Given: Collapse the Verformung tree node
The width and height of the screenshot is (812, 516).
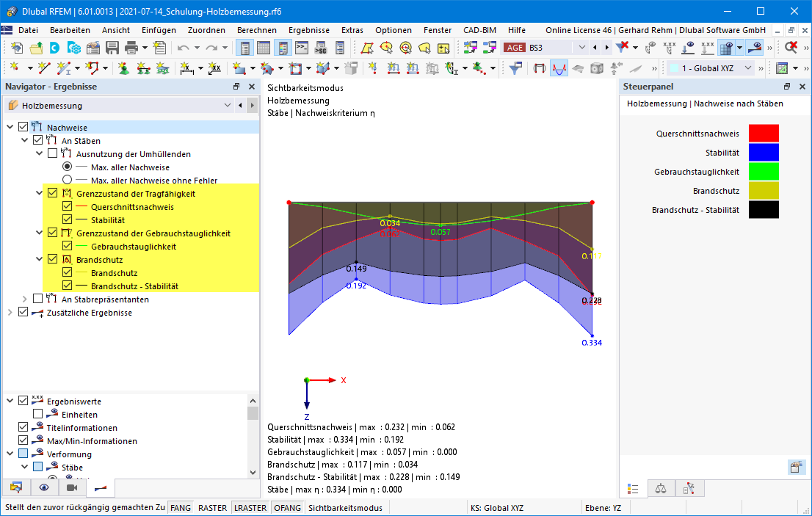Looking at the screenshot, I should click(x=10, y=454).
